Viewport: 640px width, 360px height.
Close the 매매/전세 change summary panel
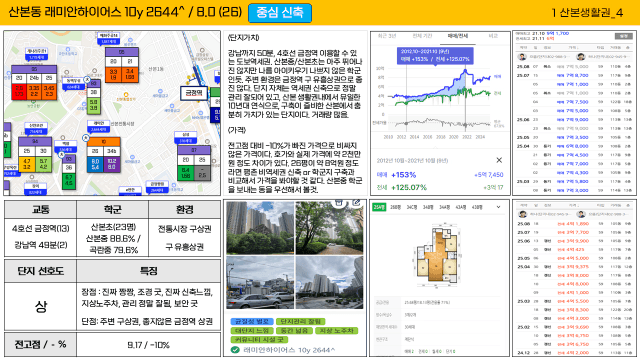[x=499, y=160]
